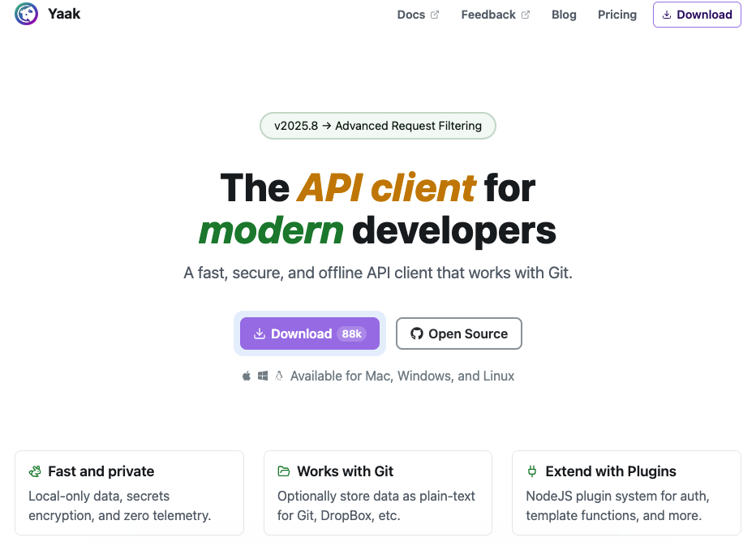Click the Fast and private heading
Viewport: 756px width, 542px height.
tap(101, 471)
